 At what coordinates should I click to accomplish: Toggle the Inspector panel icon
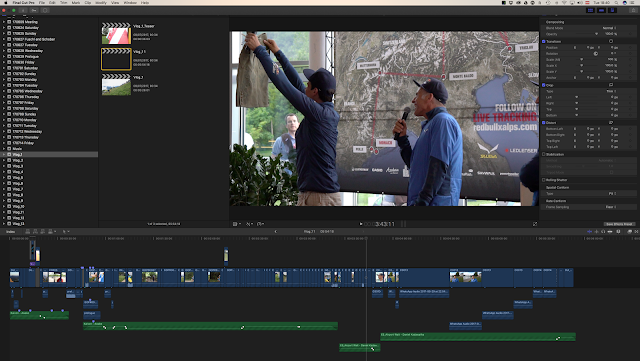(x=612, y=10)
